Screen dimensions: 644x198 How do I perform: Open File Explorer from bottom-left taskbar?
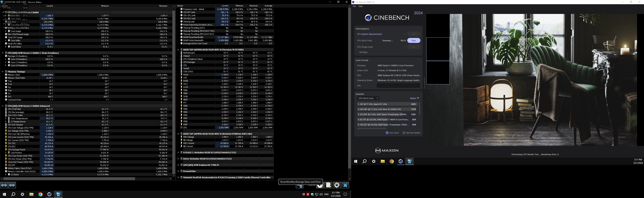31,194
